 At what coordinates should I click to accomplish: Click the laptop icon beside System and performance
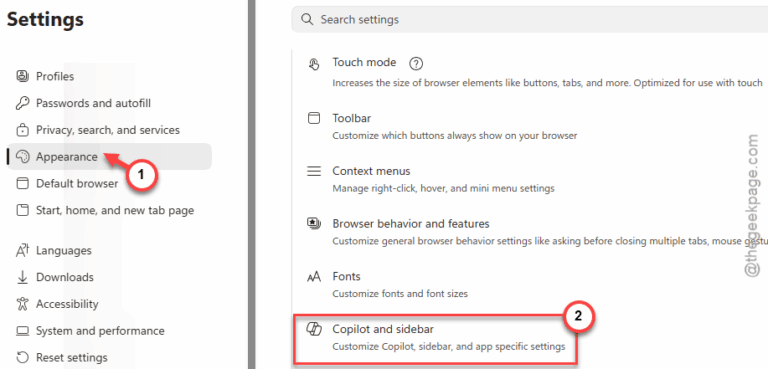point(23,331)
